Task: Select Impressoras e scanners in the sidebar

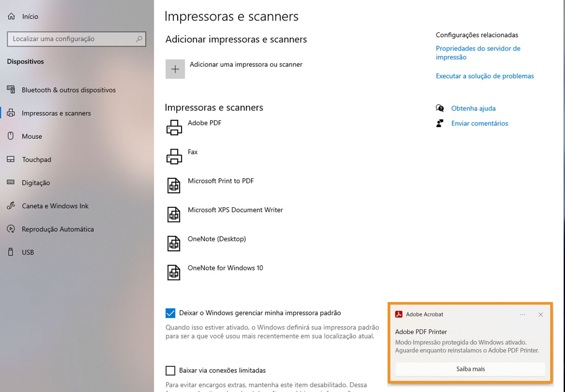Action: [x=56, y=113]
